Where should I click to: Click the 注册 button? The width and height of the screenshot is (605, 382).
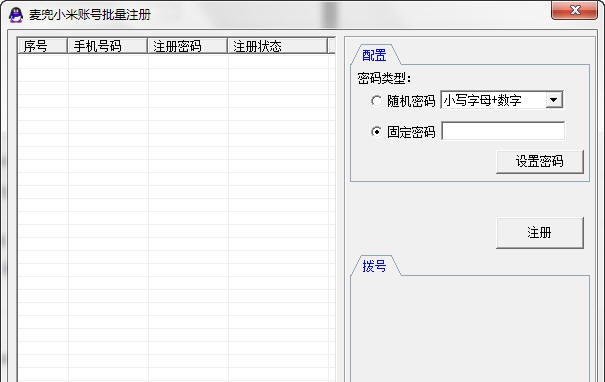(539, 233)
